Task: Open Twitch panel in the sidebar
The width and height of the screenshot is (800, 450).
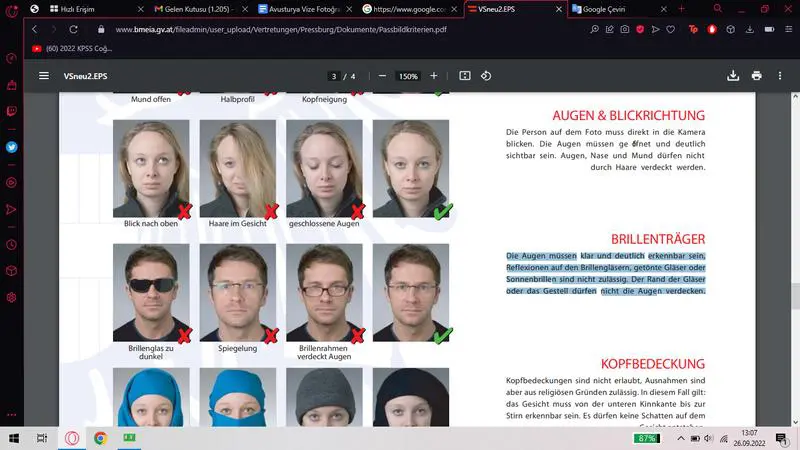Action: coord(12,111)
